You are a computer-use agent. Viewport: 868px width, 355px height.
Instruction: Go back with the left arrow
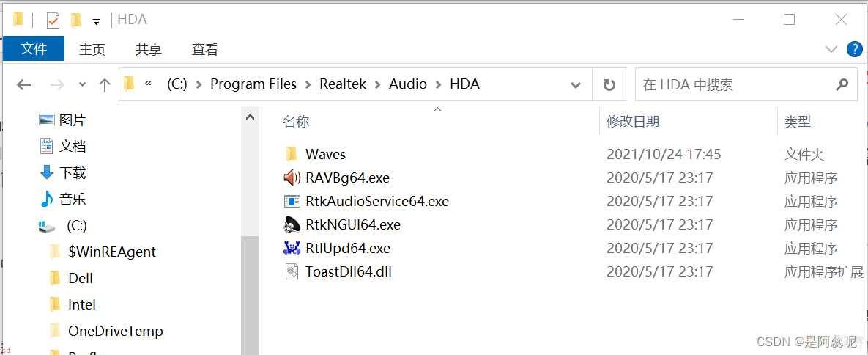pos(23,84)
